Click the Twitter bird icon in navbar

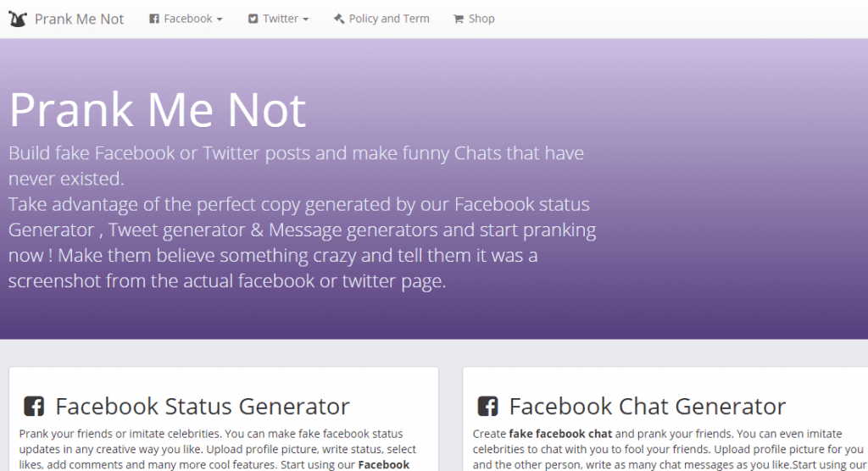click(253, 19)
